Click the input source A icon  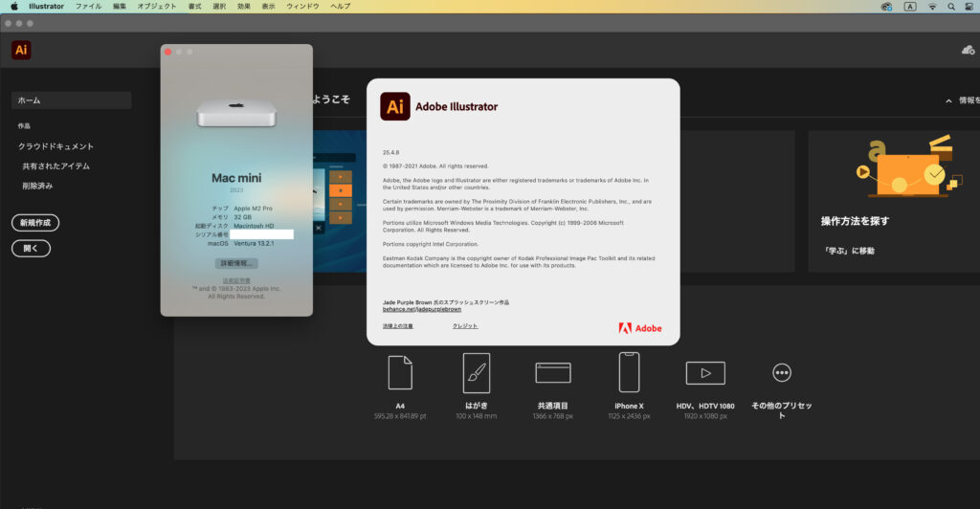[910, 7]
